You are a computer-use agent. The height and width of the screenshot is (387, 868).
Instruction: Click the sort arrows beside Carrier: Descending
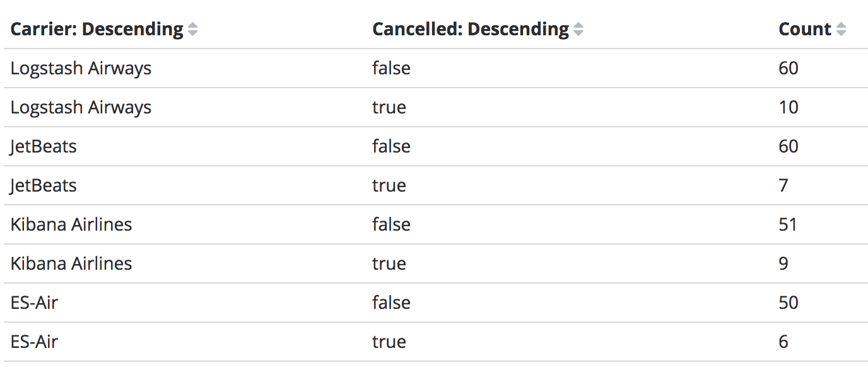click(193, 30)
